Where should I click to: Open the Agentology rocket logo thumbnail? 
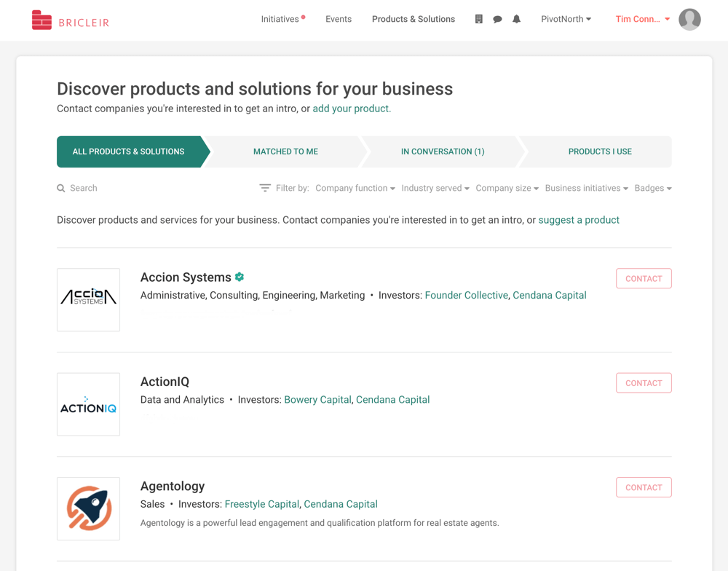pos(88,508)
